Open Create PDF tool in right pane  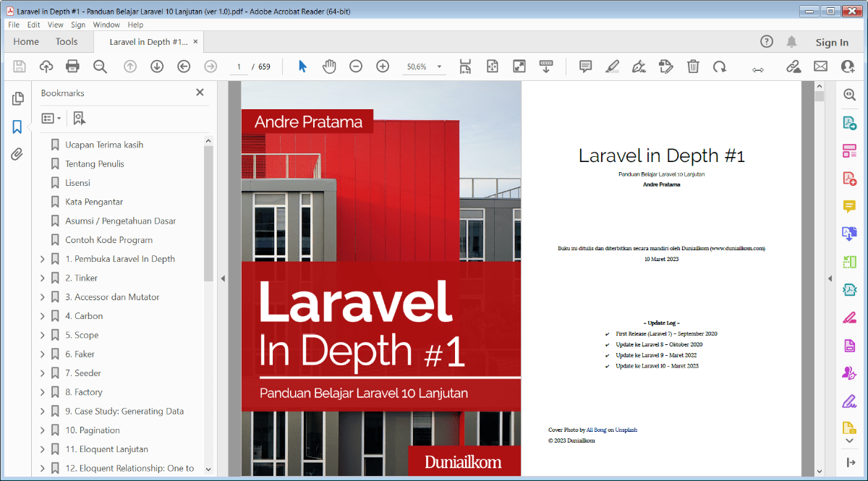pyautogui.click(x=849, y=179)
